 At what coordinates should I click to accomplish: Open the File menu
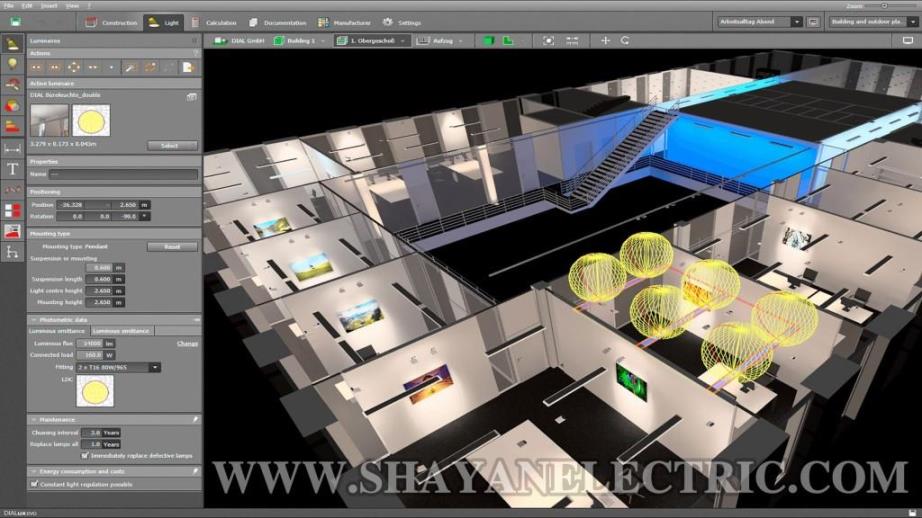tap(9, 5)
